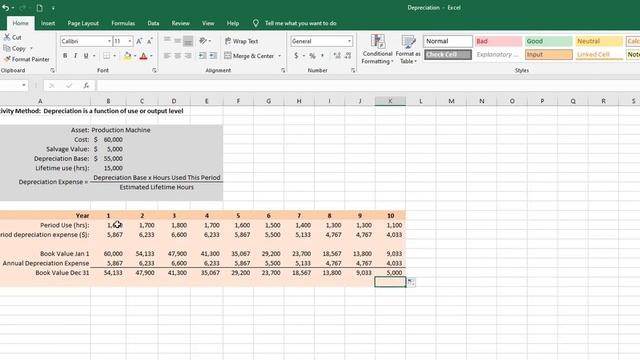640x360 pixels.
Task: Open the Page Layout tab
Action: [x=83, y=23]
